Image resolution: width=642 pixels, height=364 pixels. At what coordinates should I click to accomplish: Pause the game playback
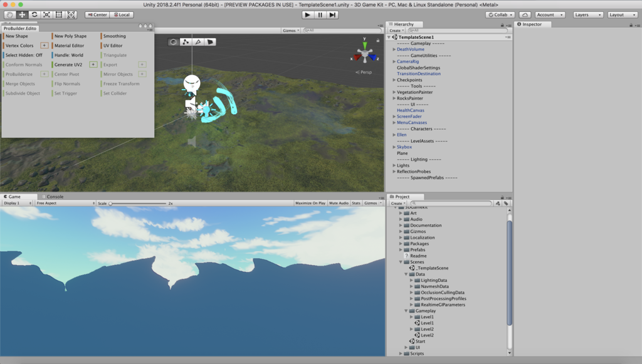coord(320,15)
